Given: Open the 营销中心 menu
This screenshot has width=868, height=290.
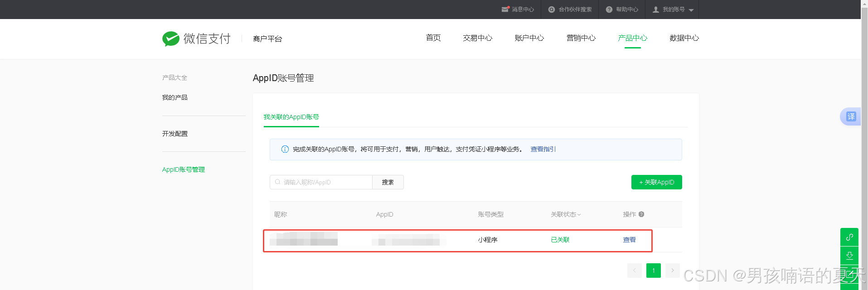Looking at the screenshot, I should click(x=581, y=38).
